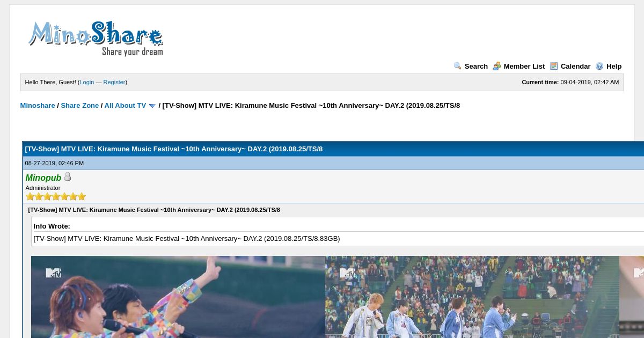
Task: Click Minopub's offline status icon
Action: coord(68,177)
